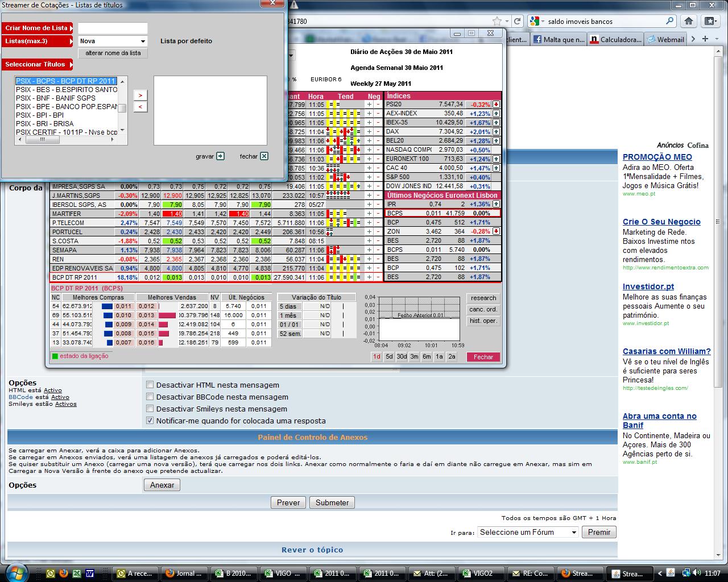Select the 3m chart period
Image resolution: width=728 pixels, height=582 pixels.
(x=414, y=357)
